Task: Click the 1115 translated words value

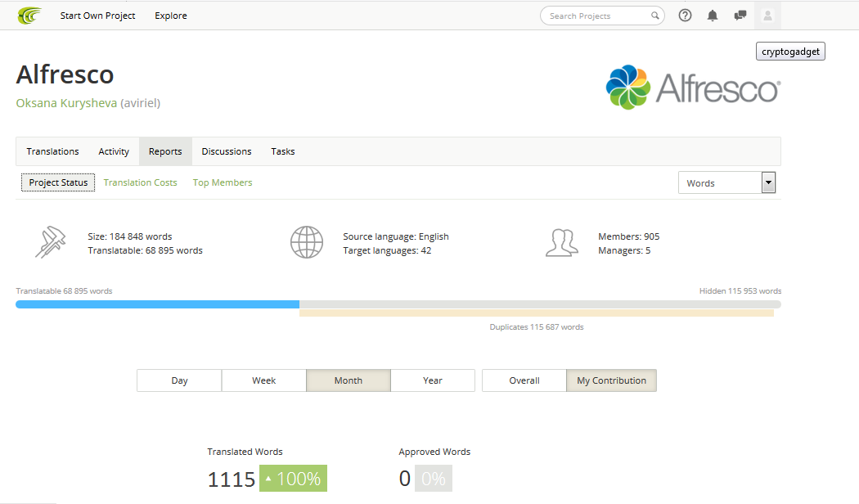Action: click(232, 479)
